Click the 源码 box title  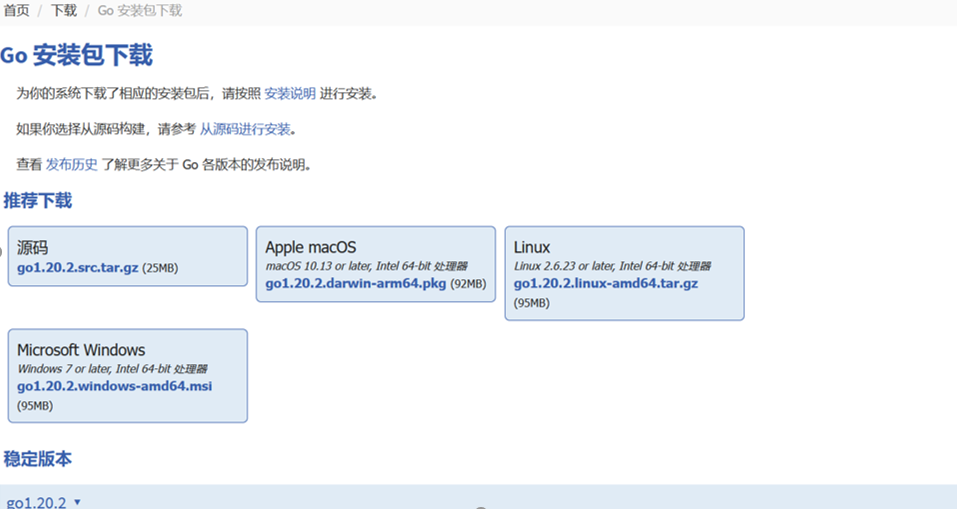coord(32,247)
